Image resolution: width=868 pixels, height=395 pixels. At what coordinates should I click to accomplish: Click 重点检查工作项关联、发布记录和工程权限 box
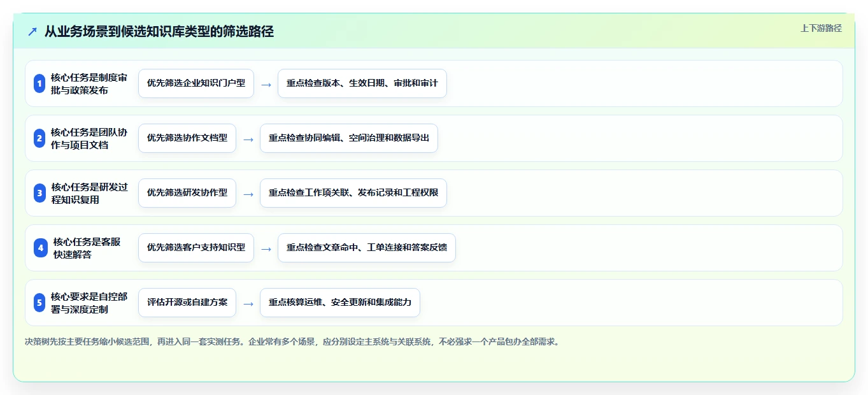(x=353, y=193)
